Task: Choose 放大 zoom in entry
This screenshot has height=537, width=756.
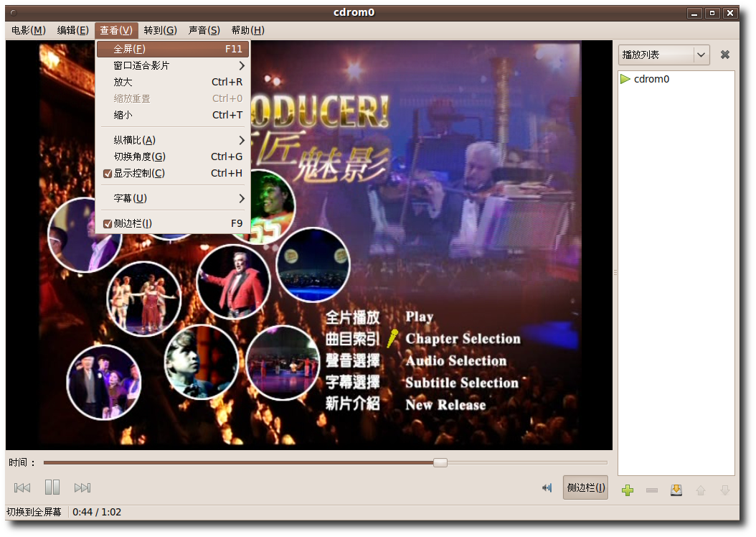Action: pos(173,82)
